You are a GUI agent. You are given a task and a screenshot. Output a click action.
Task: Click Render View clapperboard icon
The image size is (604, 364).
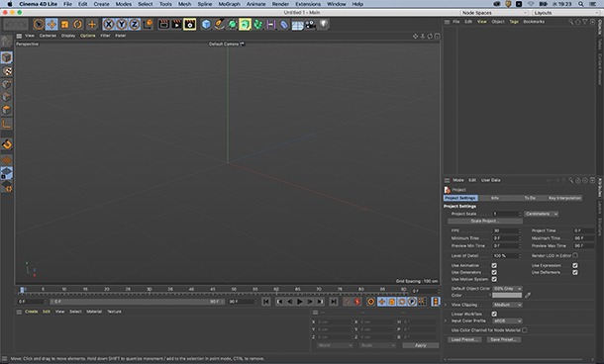[163, 25]
